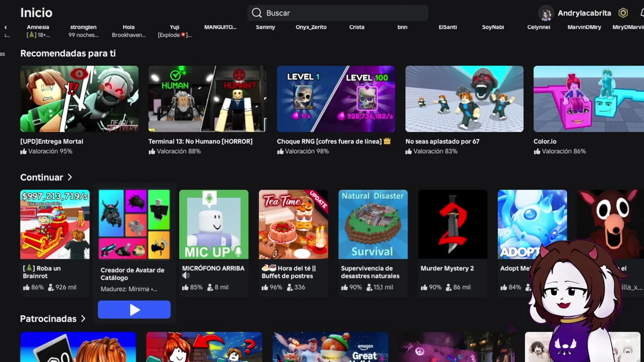Open friend stromglen's profile
This screenshot has height=362, width=644.
coord(84,27)
